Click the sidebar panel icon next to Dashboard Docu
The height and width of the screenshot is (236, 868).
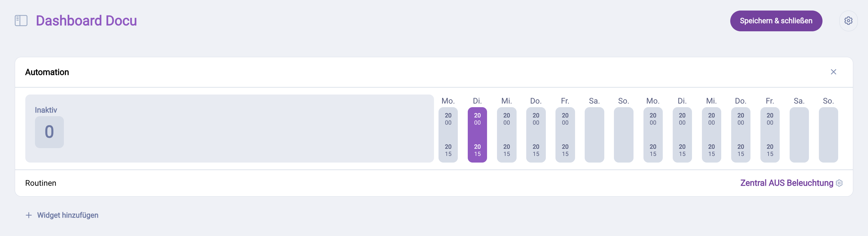20,20
